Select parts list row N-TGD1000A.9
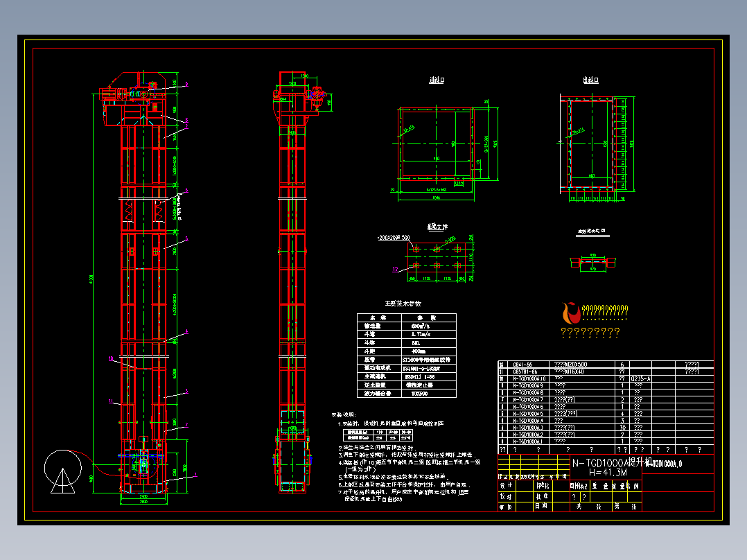 click(x=606, y=385)
